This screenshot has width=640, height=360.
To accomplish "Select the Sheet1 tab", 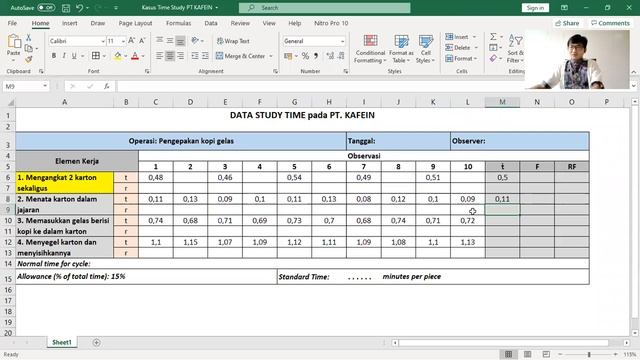I will [x=62, y=342].
